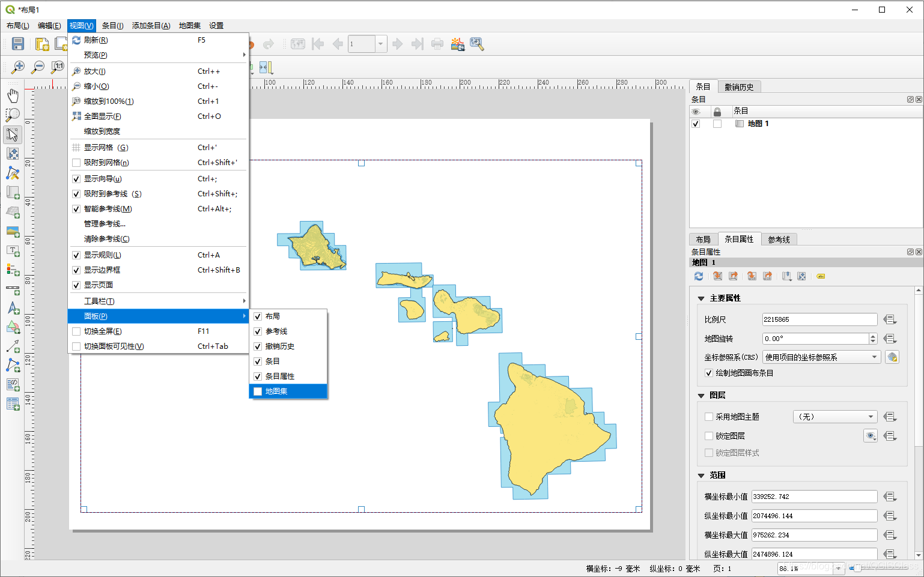Toggle 吸附到参考线 menu option
This screenshot has height=577, width=924.
pyautogui.click(x=158, y=194)
